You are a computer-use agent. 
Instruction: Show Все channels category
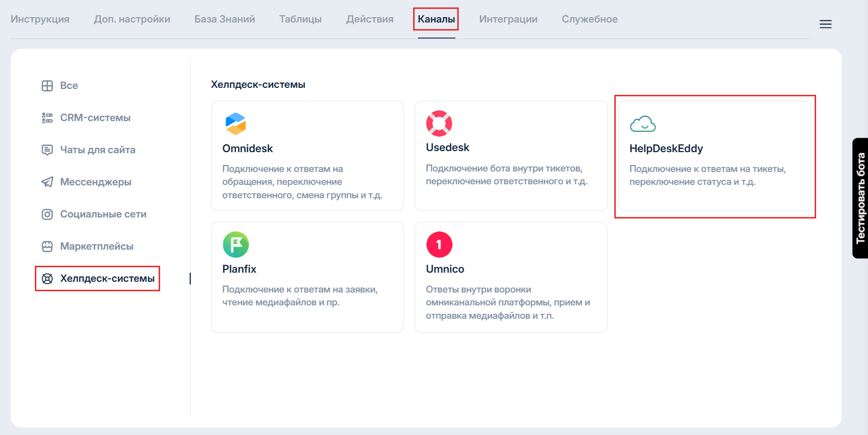coord(69,86)
